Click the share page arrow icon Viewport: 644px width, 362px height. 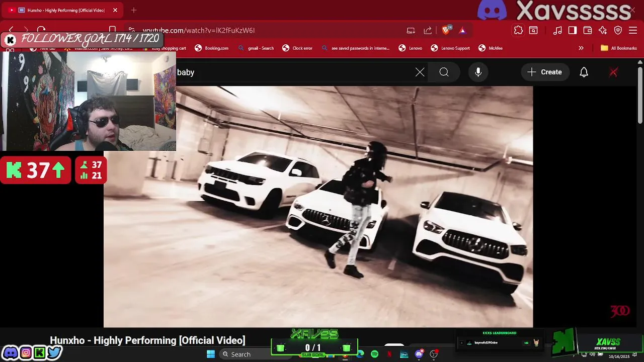428,30
